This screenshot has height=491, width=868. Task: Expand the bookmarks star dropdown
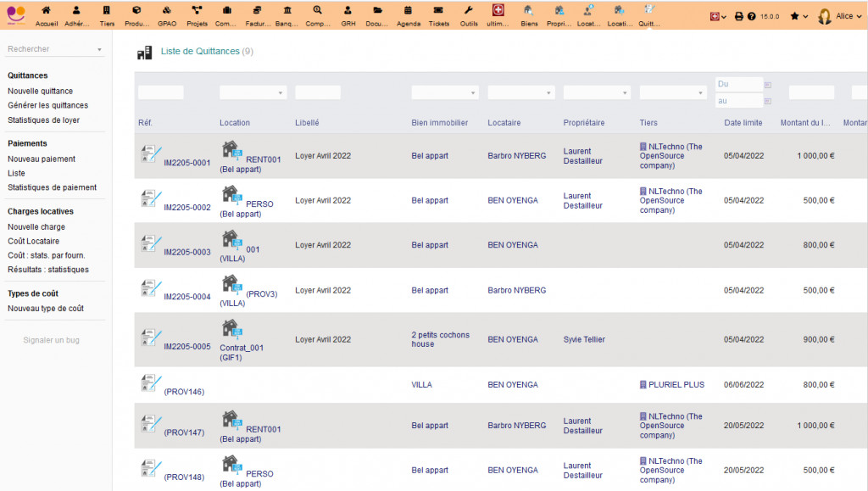click(x=798, y=16)
